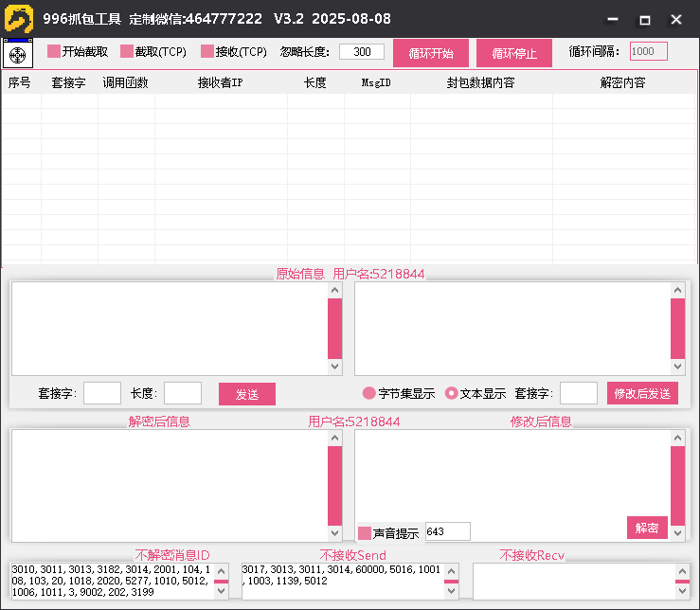Click the 循环间隔 input field

click(648, 52)
